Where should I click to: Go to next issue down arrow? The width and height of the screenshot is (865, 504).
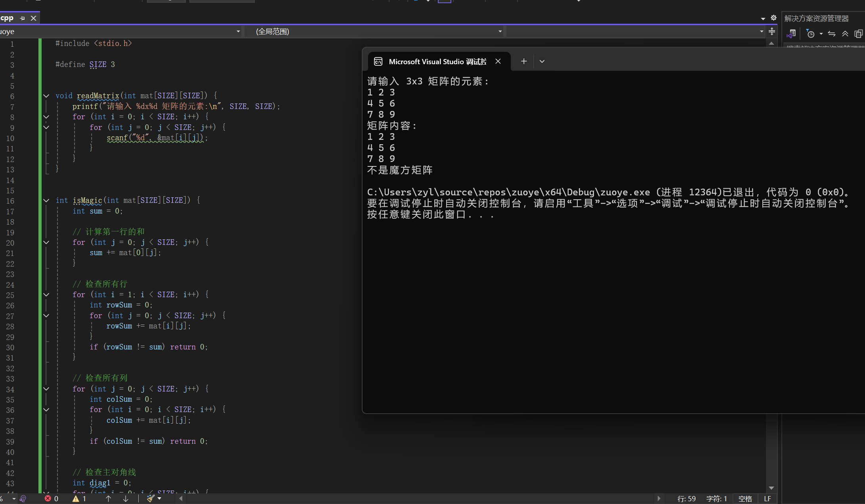126,498
